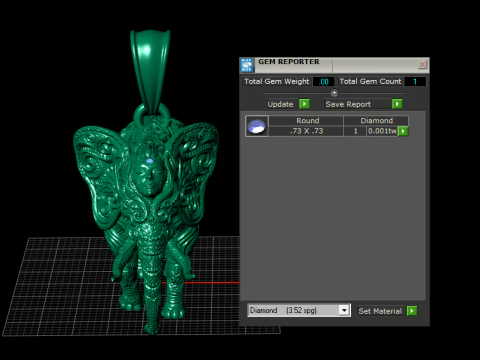Viewport: 480px width, 360px height.
Task: Click the Round shape cell
Action: click(x=306, y=121)
